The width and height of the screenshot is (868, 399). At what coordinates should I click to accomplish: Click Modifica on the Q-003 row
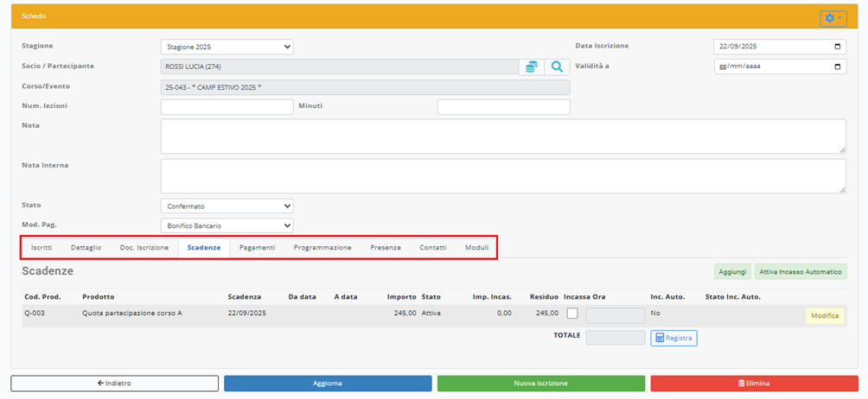[824, 316]
